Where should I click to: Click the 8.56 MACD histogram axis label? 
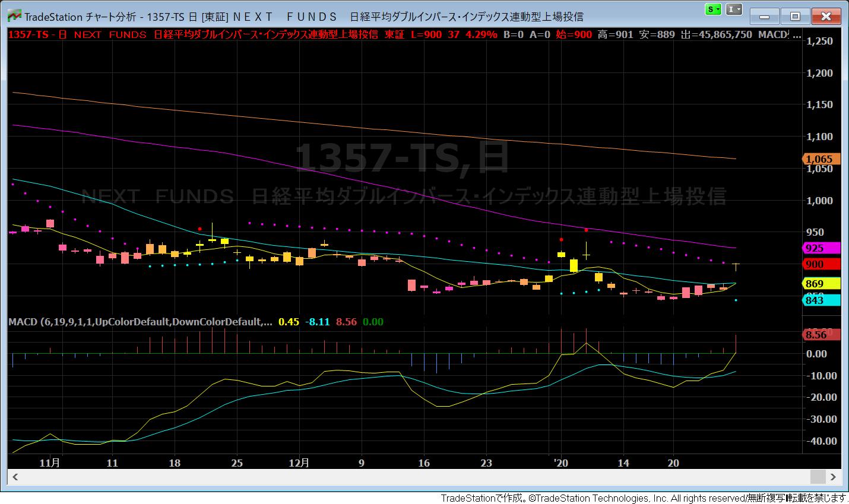tap(822, 335)
